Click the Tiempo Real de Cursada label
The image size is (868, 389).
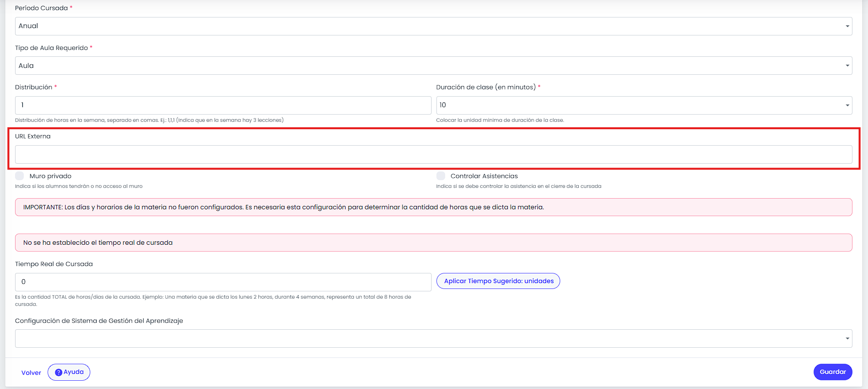[x=54, y=264]
